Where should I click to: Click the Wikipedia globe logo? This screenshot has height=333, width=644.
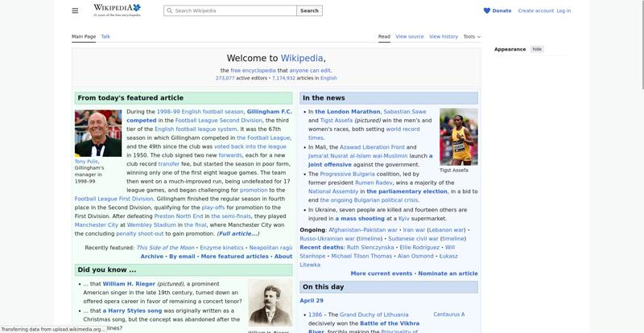[117, 10]
